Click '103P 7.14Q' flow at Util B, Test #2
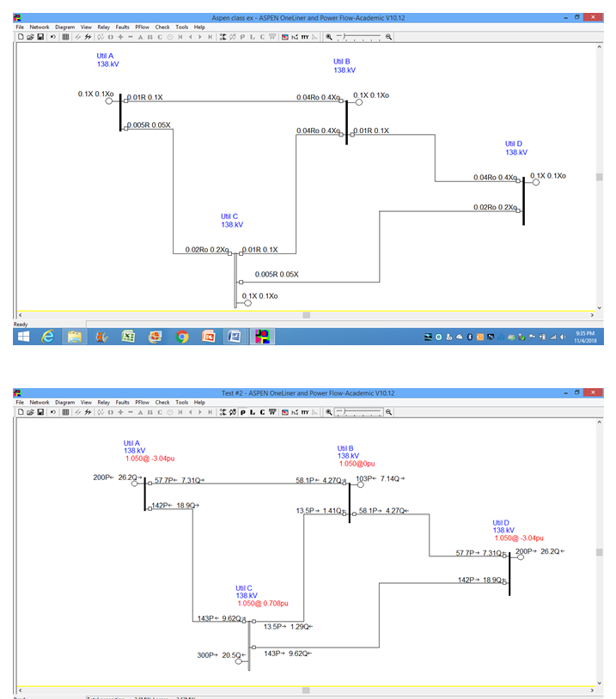This screenshot has width=616, height=699. coord(381,478)
